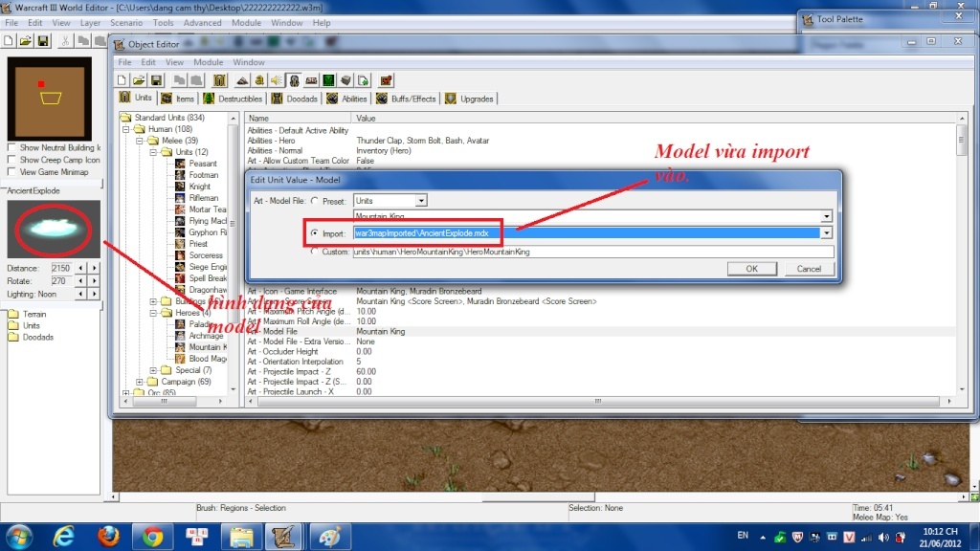Click the Terrain folder in left panel

[28, 314]
